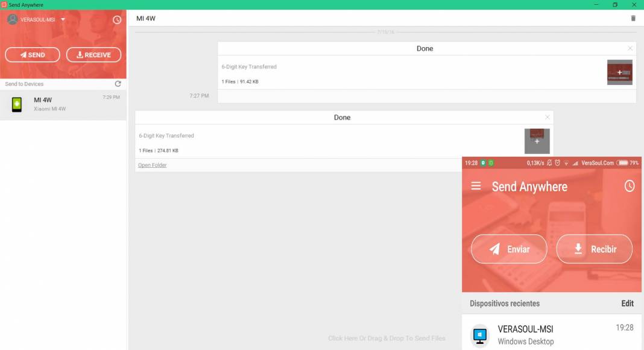Click the user profile avatar icon
Screen dimensions: 644x350
pyautogui.click(x=13, y=19)
